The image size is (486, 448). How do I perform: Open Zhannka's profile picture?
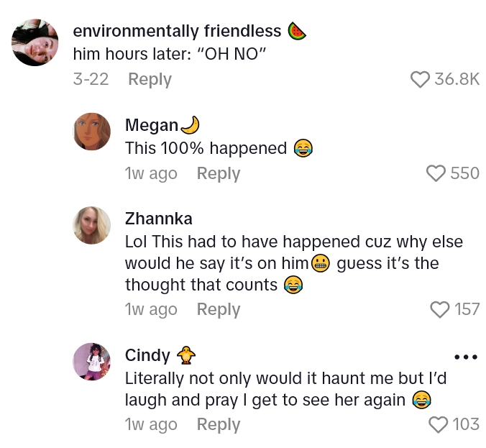point(92,225)
